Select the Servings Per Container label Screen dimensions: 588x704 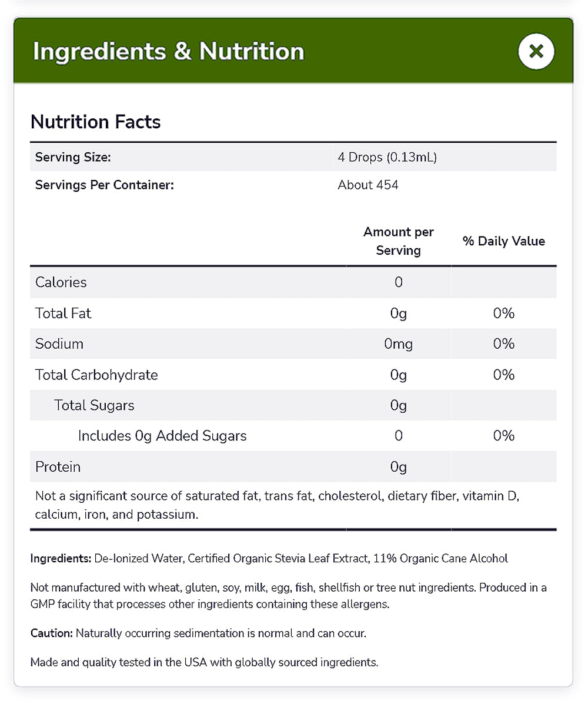click(105, 185)
